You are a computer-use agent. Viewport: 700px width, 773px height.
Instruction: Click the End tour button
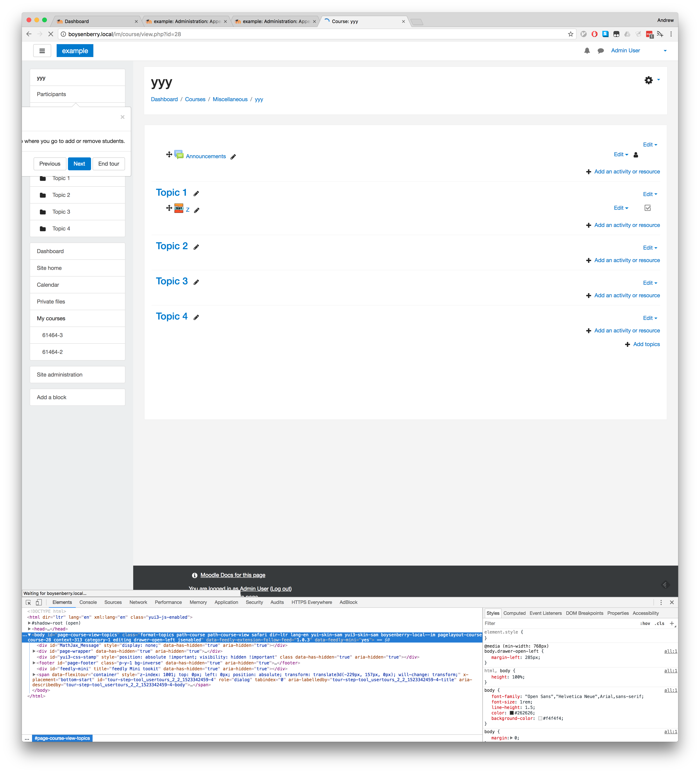click(109, 164)
